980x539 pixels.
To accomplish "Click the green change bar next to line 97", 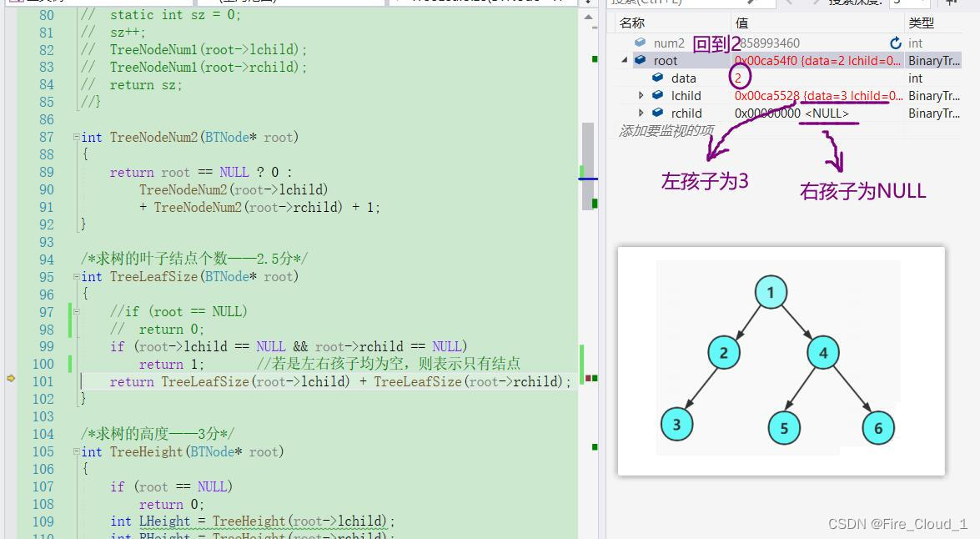I will (68, 311).
